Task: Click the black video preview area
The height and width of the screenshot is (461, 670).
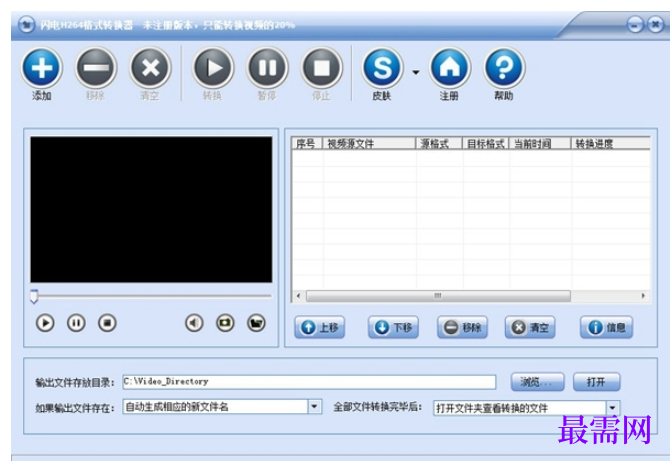Action: 151,209
